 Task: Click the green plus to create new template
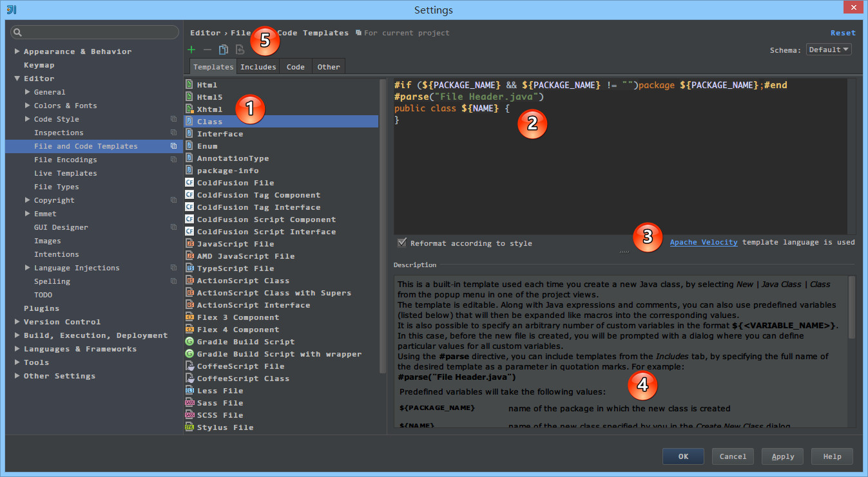(x=191, y=49)
